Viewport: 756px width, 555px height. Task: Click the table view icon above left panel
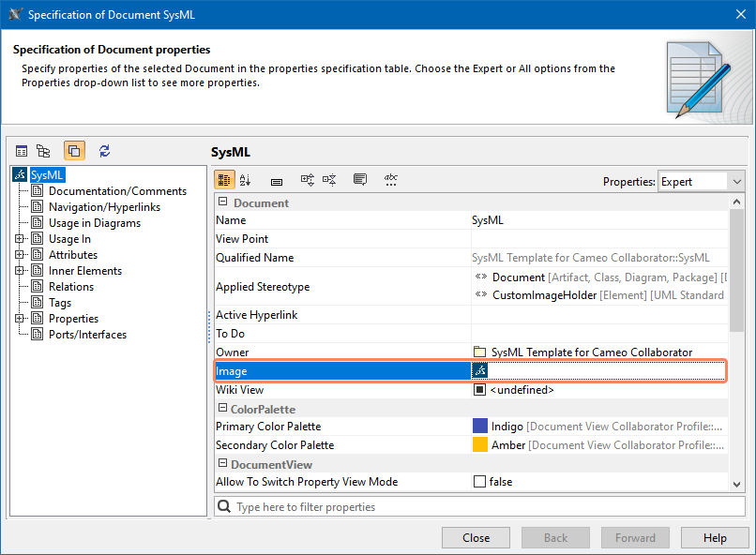(x=22, y=151)
